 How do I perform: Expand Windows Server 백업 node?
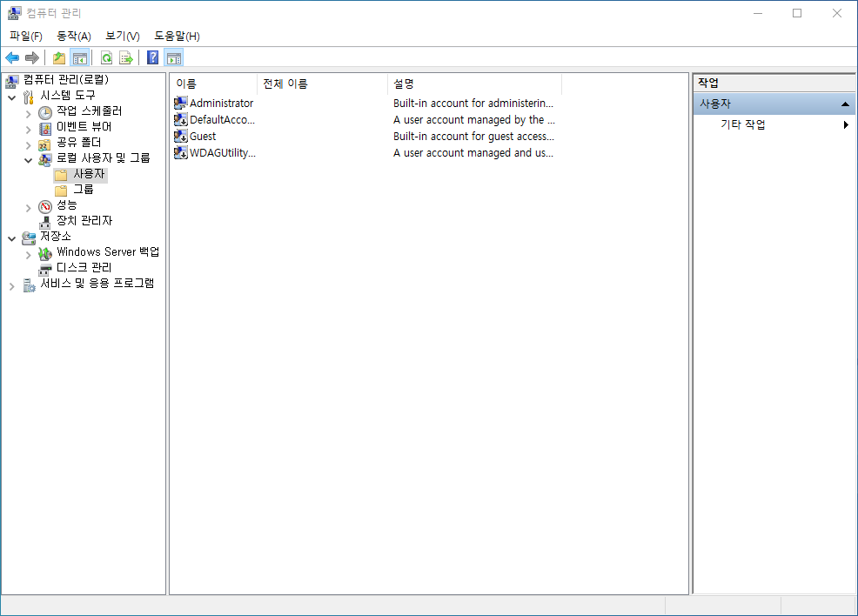(29, 255)
